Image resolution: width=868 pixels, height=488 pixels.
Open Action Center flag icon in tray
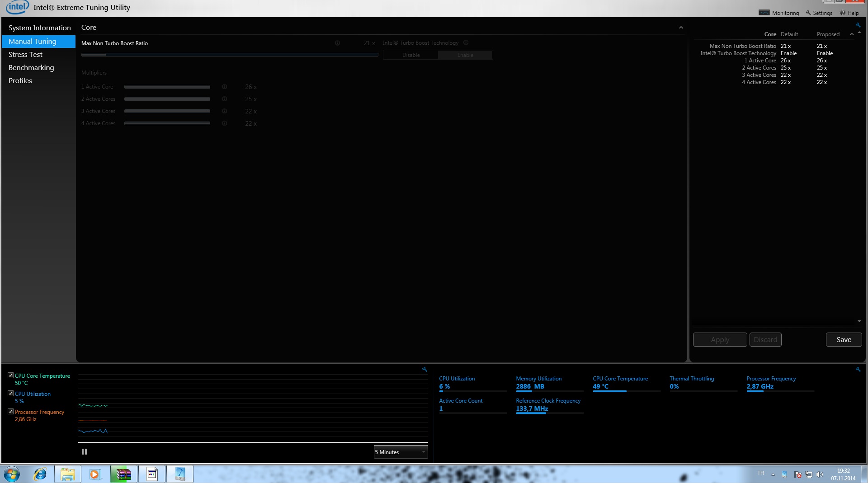point(798,474)
